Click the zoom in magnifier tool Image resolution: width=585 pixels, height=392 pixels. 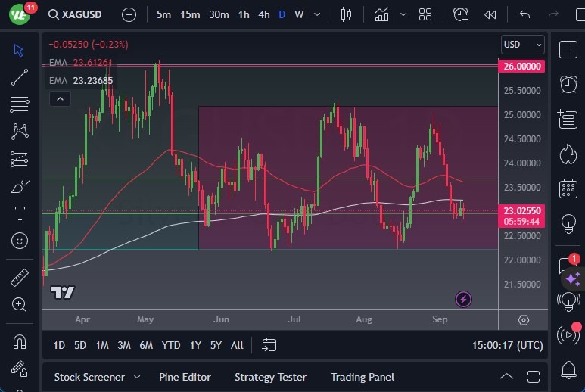click(20, 305)
